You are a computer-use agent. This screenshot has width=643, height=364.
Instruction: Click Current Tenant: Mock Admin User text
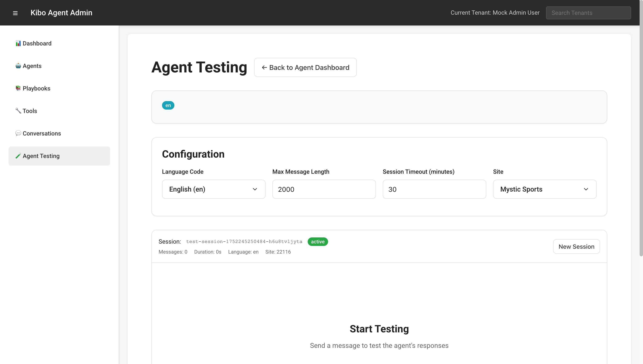tap(495, 13)
